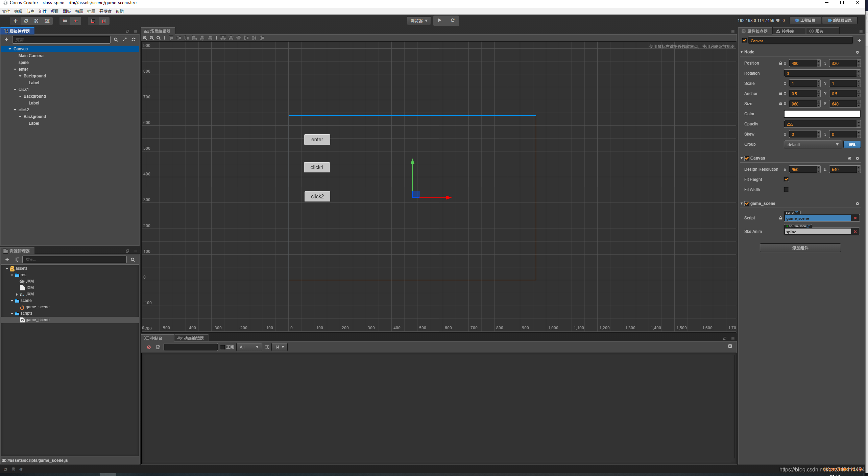Image resolution: width=868 pixels, height=476 pixels.
Task: Collapse the click1 node in hierarchy
Action: pos(15,90)
